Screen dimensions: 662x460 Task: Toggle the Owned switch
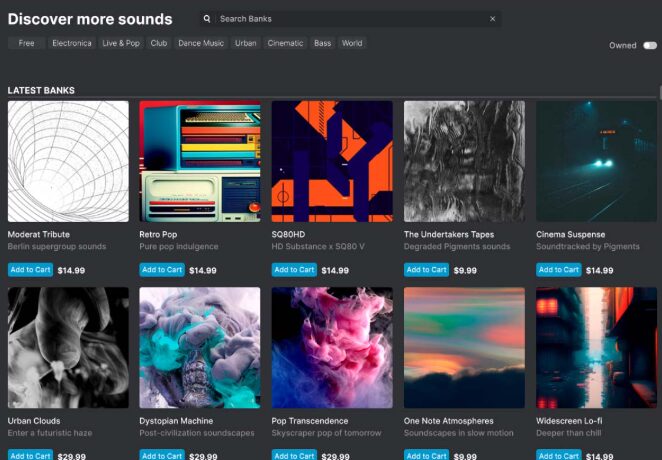[x=650, y=45]
